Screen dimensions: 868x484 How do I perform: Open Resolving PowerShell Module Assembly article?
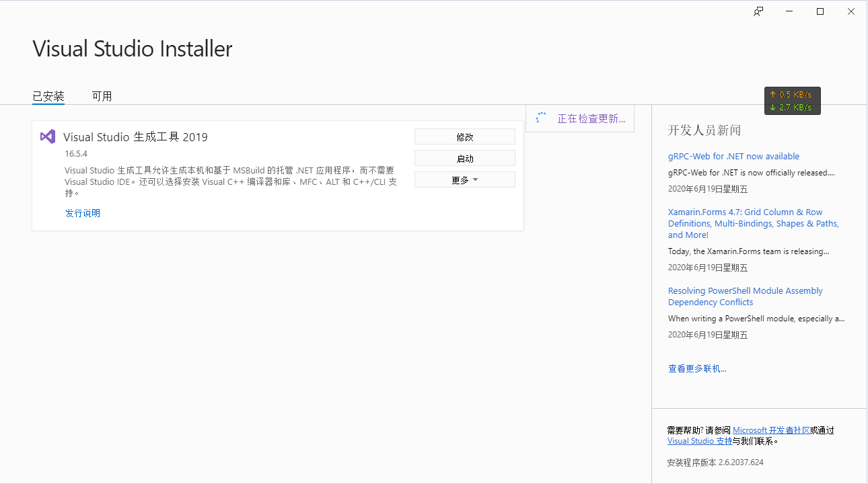[746, 296]
